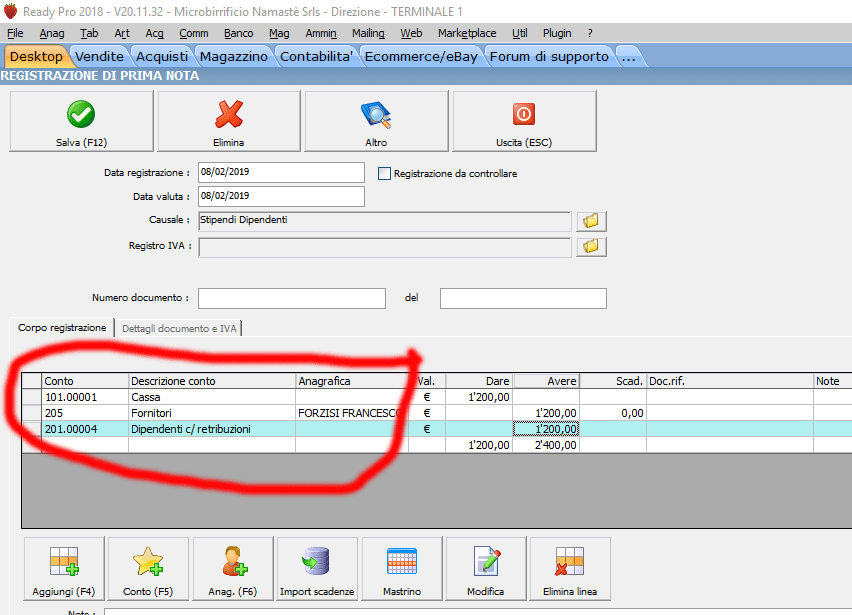Click the Avere column header
This screenshot has width=852, height=615.
pos(546,381)
